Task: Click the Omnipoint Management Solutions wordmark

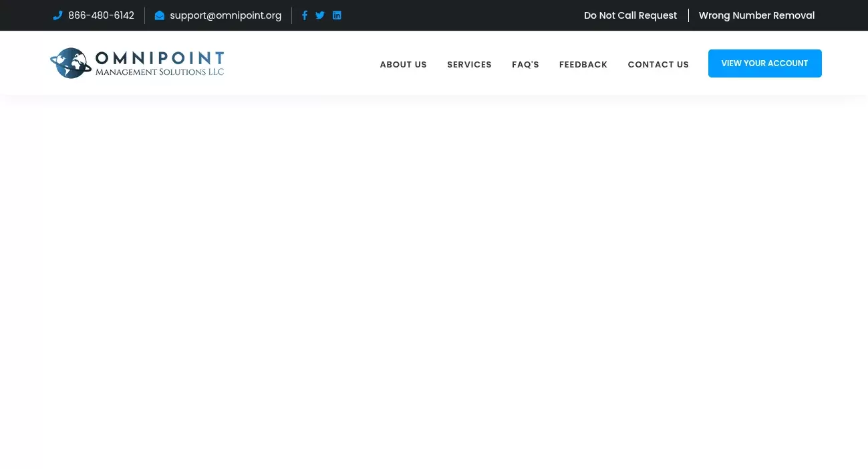Action: (159, 62)
